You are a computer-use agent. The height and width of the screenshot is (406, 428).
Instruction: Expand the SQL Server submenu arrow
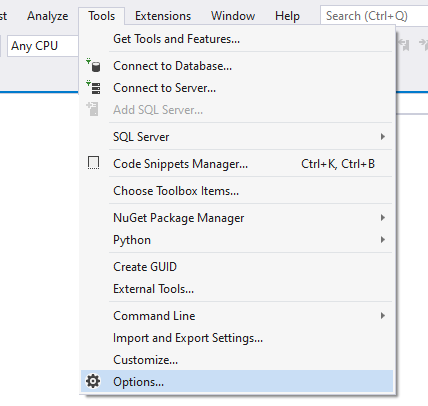[383, 137]
